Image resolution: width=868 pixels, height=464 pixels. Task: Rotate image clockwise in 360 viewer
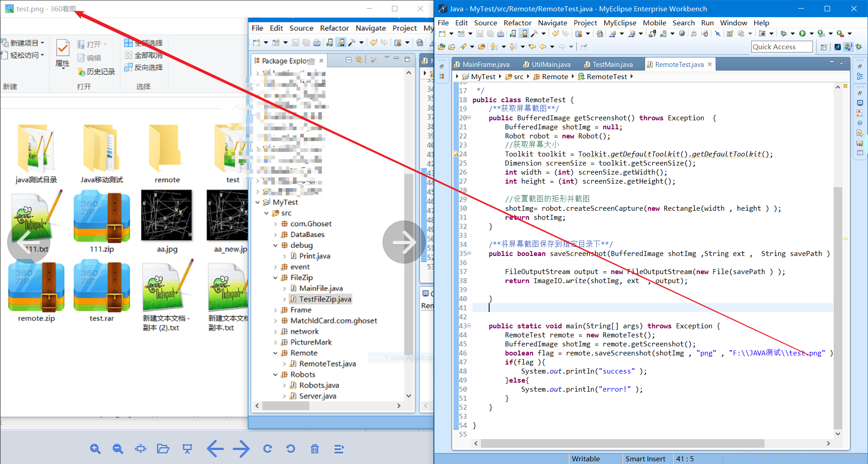pyautogui.click(x=268, y=449)
